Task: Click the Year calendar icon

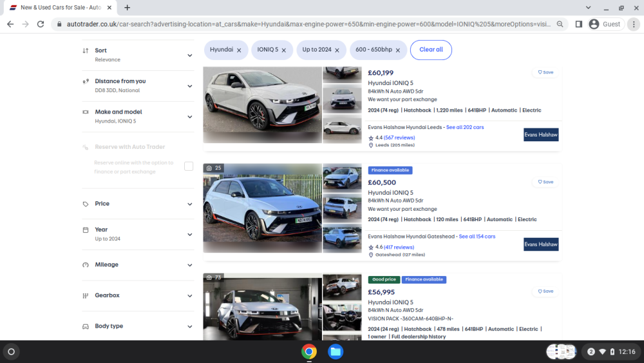Action: coord(86,230)
